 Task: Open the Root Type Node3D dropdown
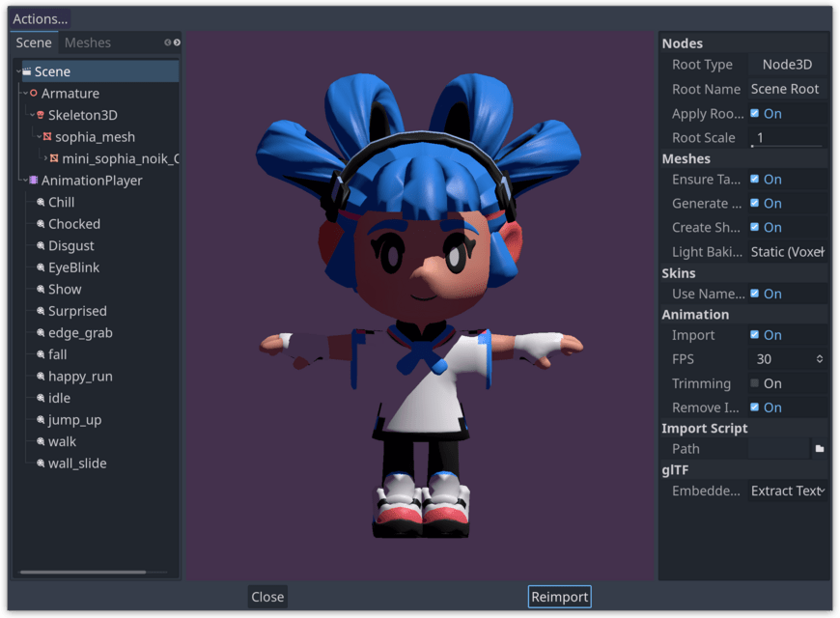787,65
